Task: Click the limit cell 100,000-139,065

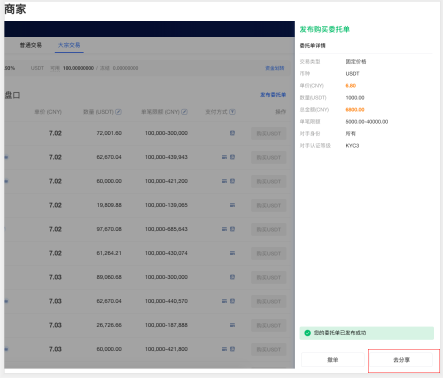Action: click(x=166, y=205)
